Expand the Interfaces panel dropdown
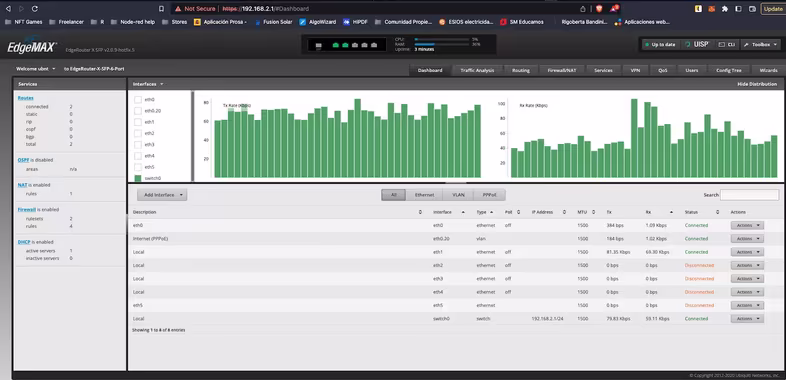This screenshot has height=380, width=786. pos(148,84)
